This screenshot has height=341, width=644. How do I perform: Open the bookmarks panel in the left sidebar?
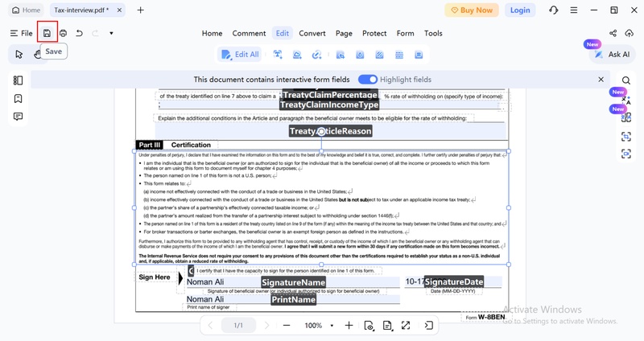18,98
